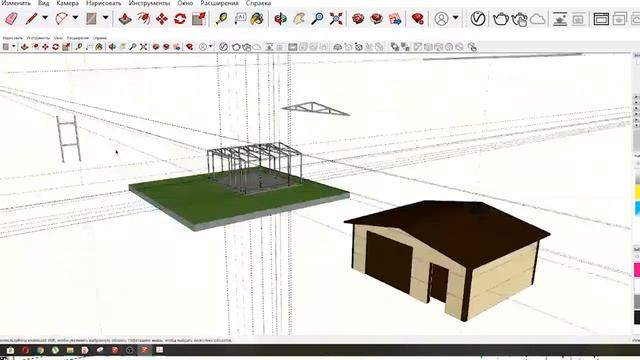Image resolution: width=640 pixels, height=360 pixels.
Task: Open the Камера menu
Action: pos(67,3)
